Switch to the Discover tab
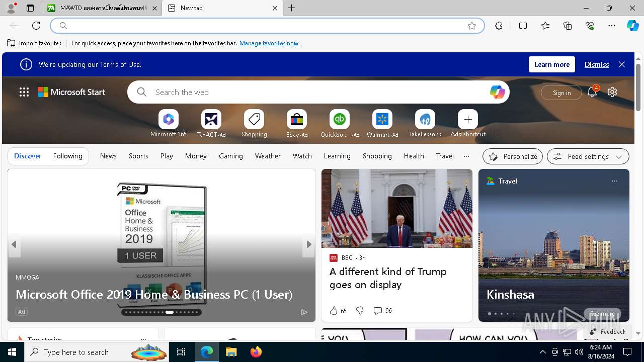 [28, 156]
